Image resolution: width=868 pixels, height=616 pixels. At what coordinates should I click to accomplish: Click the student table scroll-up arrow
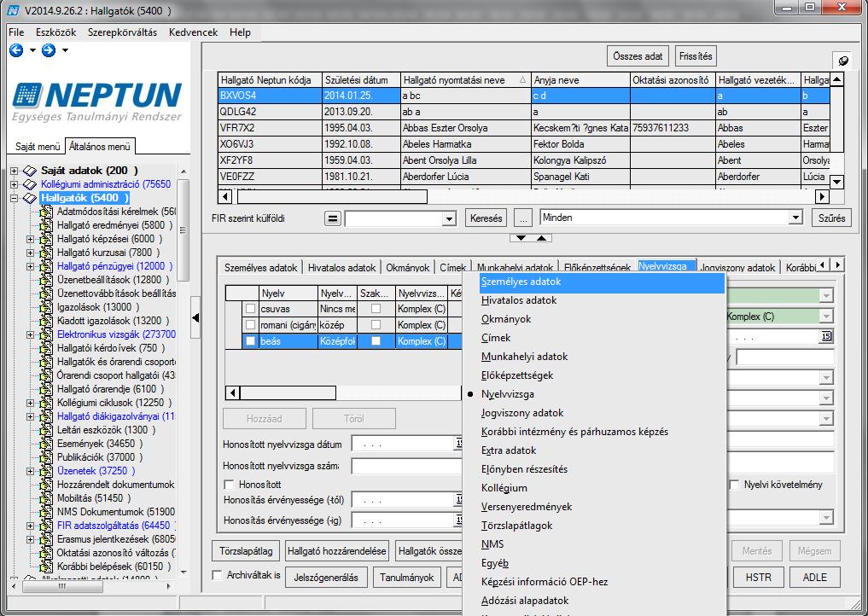coord(837,79)
